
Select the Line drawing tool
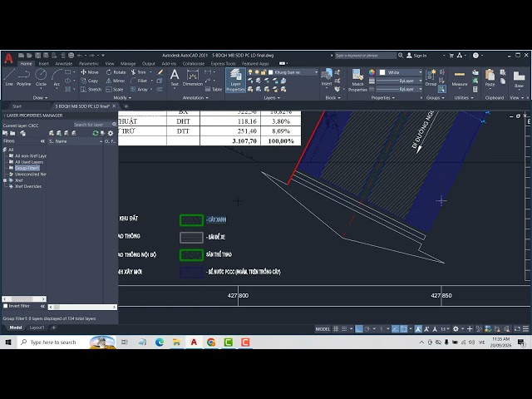[x=9, y=77]
